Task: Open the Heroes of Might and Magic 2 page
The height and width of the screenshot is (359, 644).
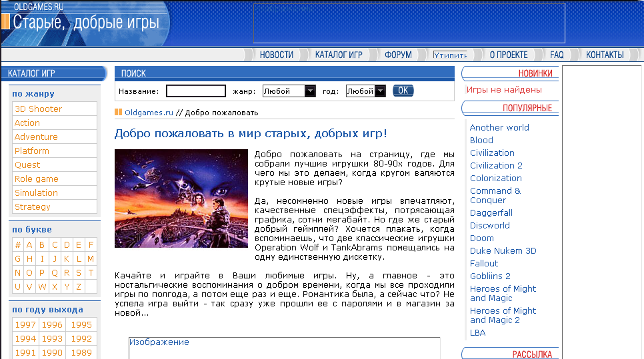Action: 503,316
